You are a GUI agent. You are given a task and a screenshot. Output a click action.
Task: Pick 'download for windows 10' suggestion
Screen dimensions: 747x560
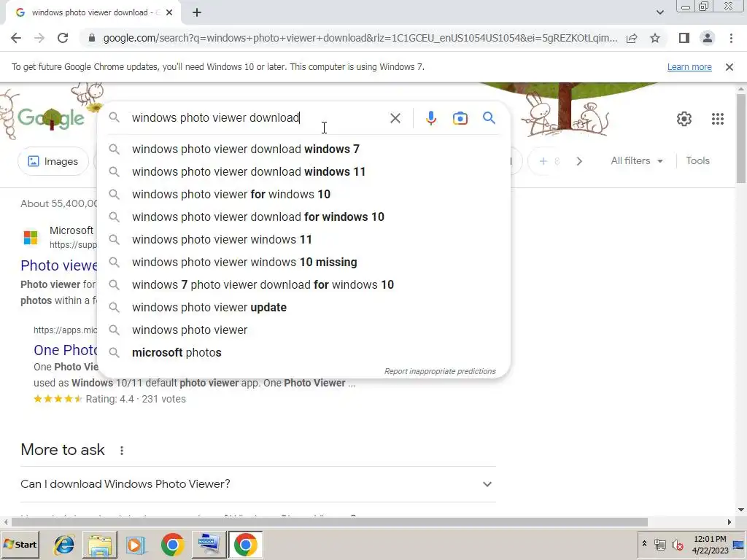pos(303,217)
